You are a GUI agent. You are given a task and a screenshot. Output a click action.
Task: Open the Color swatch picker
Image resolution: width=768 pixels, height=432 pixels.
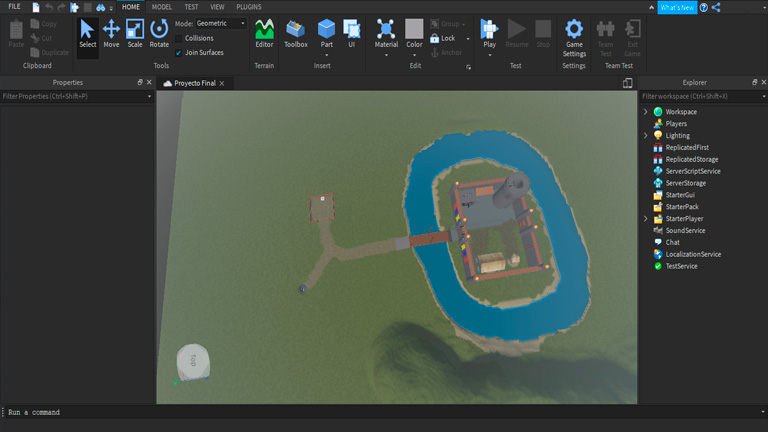click(x=414, y=30)
